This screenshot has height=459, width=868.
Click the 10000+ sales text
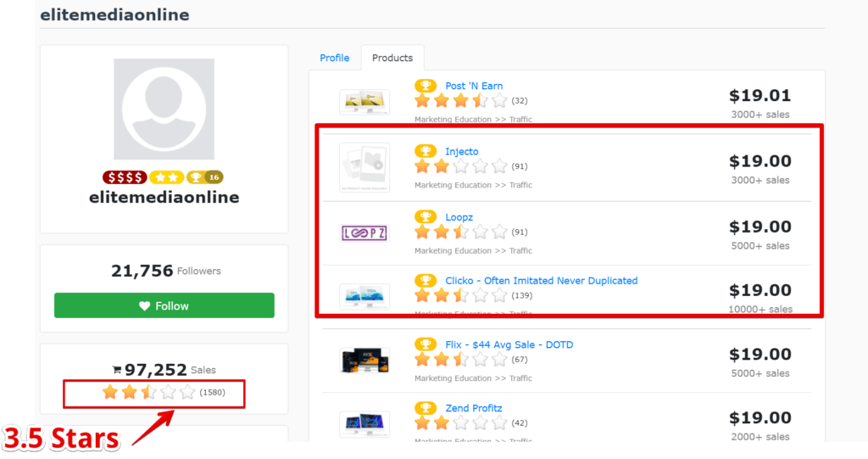click(760, 310)
